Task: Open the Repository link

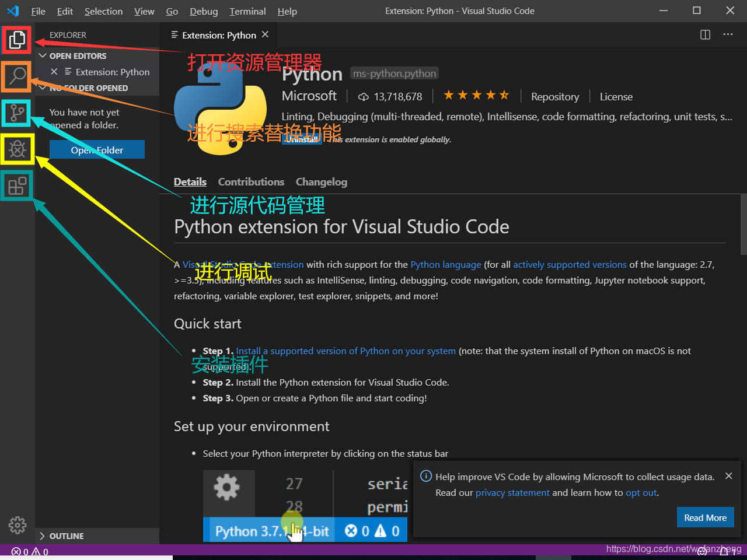Action: tap(555, 97)
